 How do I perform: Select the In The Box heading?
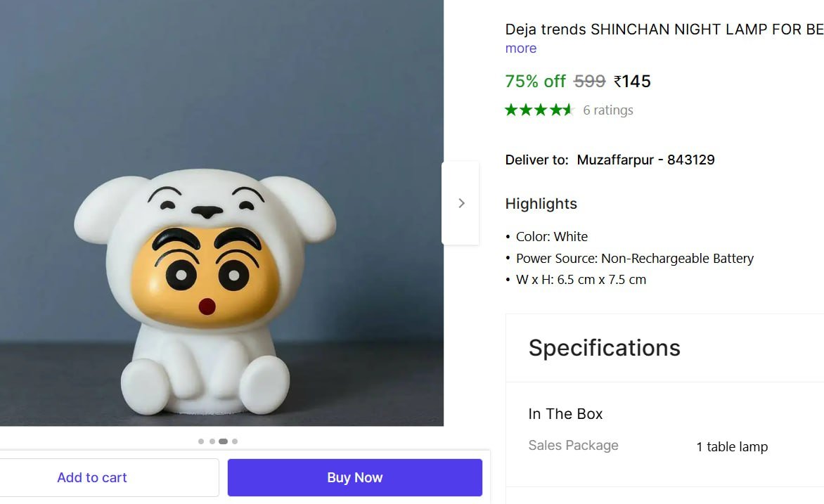(565, 414)
